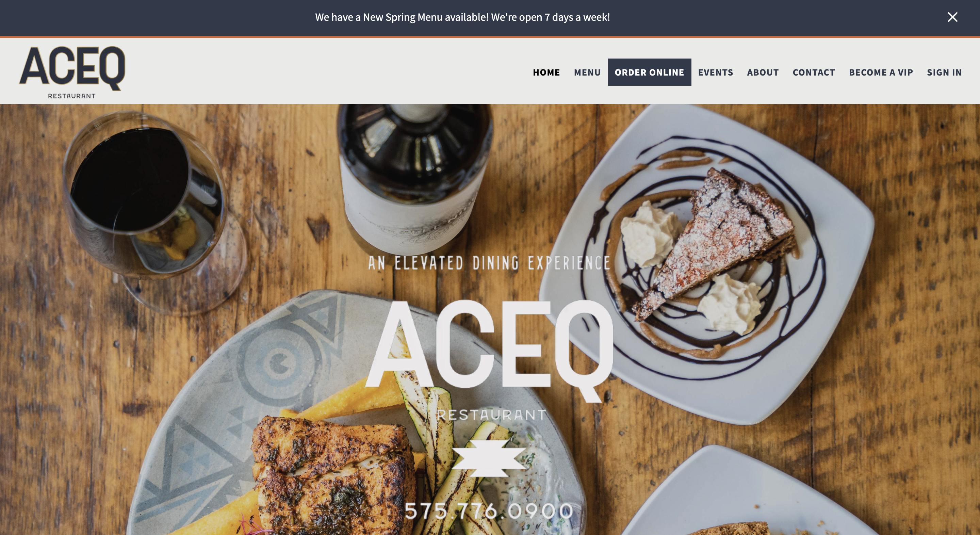The height and width of the screenshot is (535, 980).
Task: Click the 'An Elevated Dining Experience' tagline
Action: 489,263
